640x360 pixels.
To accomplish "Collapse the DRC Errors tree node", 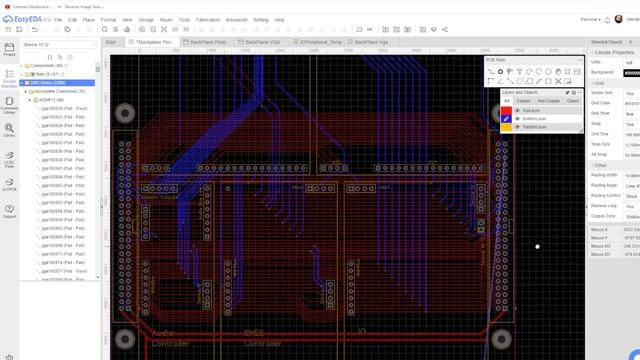I will [x=22, y=83].
